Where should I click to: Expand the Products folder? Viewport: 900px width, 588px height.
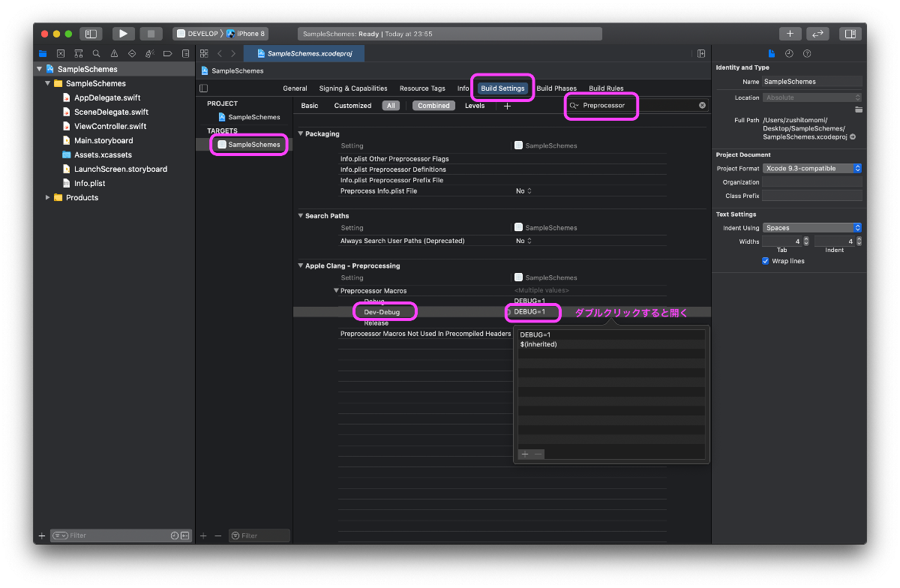(x=48, y=197)
